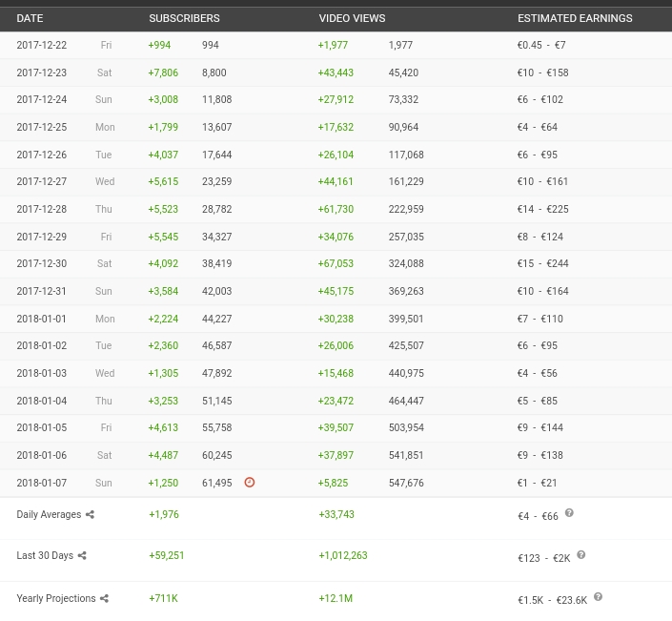Screen dimensions: 672x621
Task: Click the +7,806 subscriber gain value
Action: point(162,72)
